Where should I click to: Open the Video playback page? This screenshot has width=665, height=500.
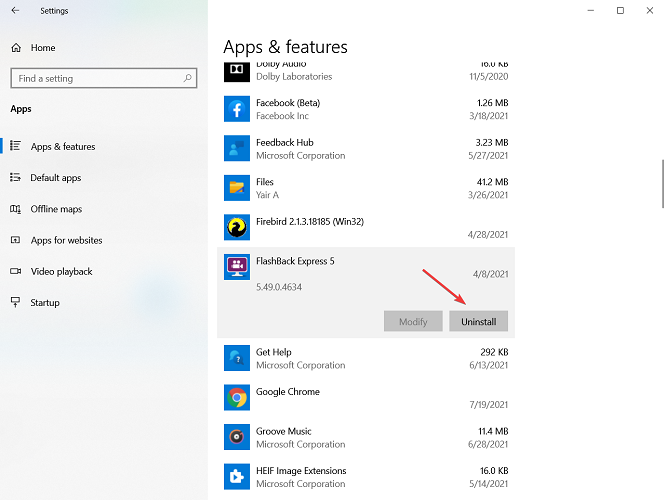[x=61, y=271]
